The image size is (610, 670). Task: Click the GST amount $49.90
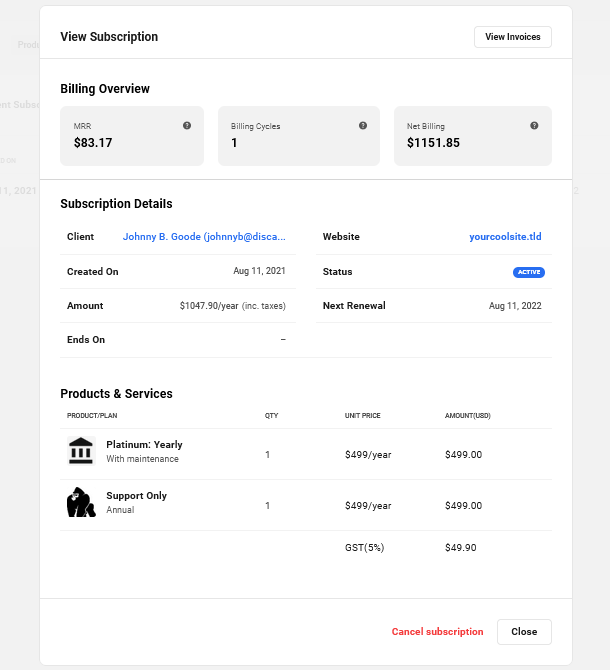(460, 548)
